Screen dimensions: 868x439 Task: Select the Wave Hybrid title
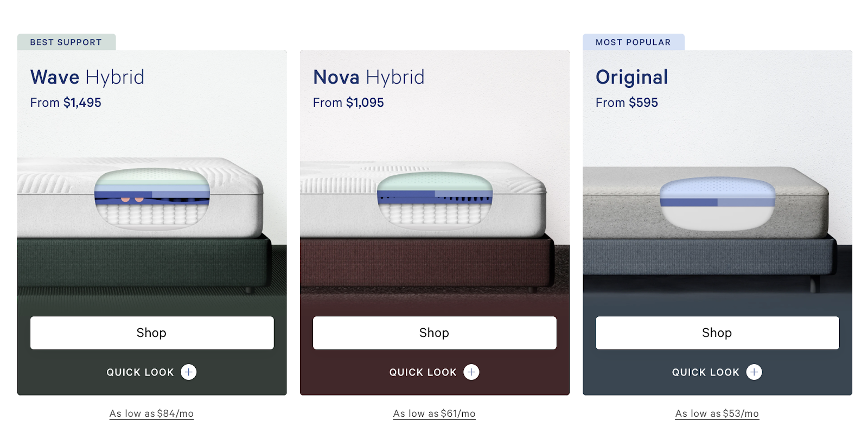[x=87, y=78]
